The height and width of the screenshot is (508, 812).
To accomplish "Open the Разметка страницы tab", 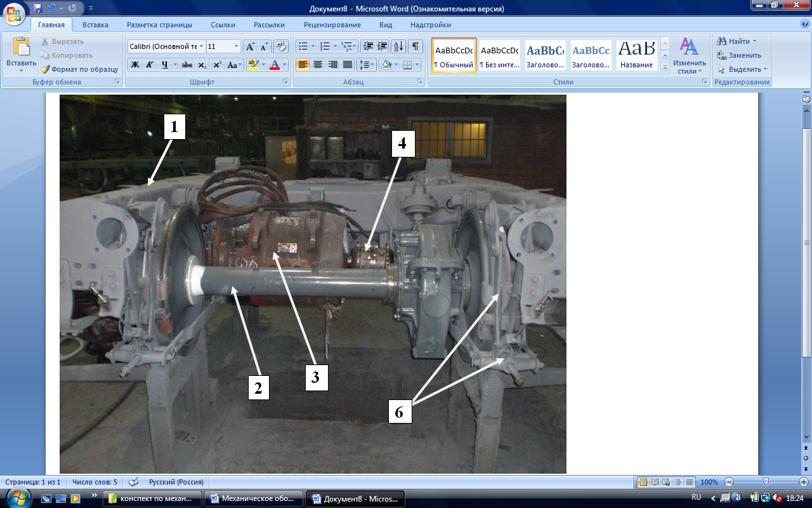I will point(159,25).
